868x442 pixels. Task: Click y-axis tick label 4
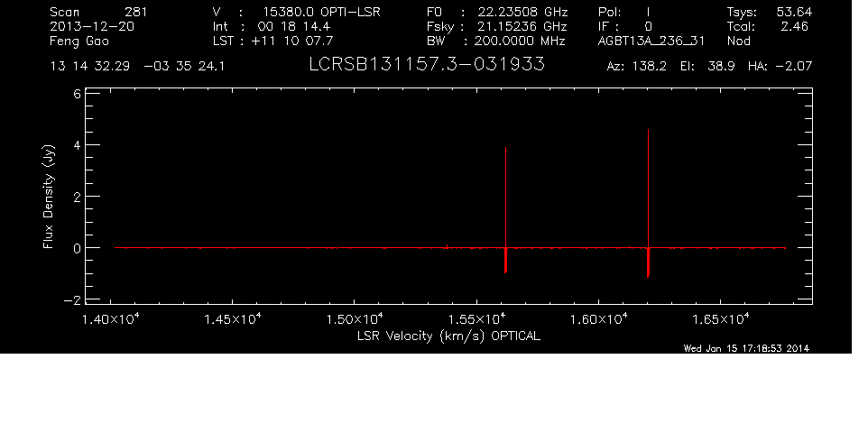point(78,145)
